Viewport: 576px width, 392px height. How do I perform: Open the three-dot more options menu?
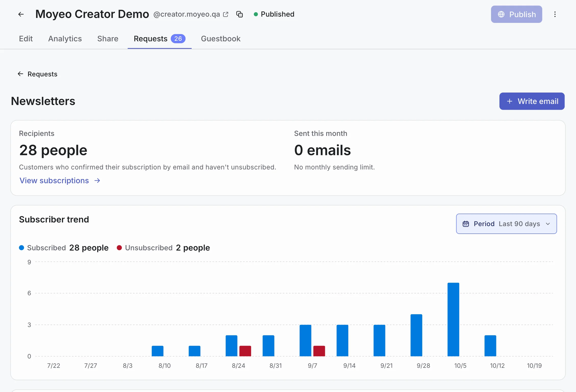coord(555,14)
